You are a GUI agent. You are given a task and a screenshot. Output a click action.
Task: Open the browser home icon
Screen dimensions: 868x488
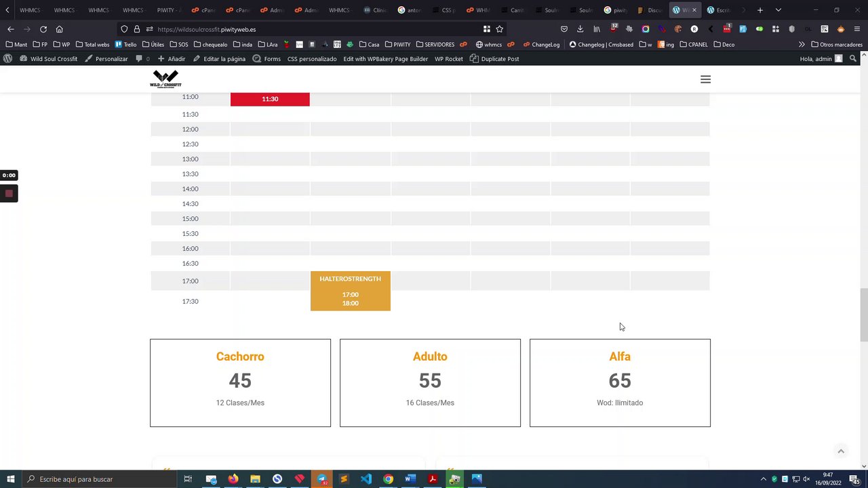[60, 29]
